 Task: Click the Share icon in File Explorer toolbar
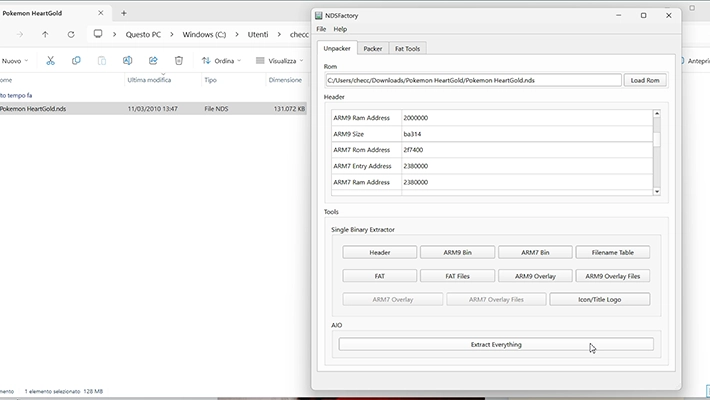[x=153, y=61]
